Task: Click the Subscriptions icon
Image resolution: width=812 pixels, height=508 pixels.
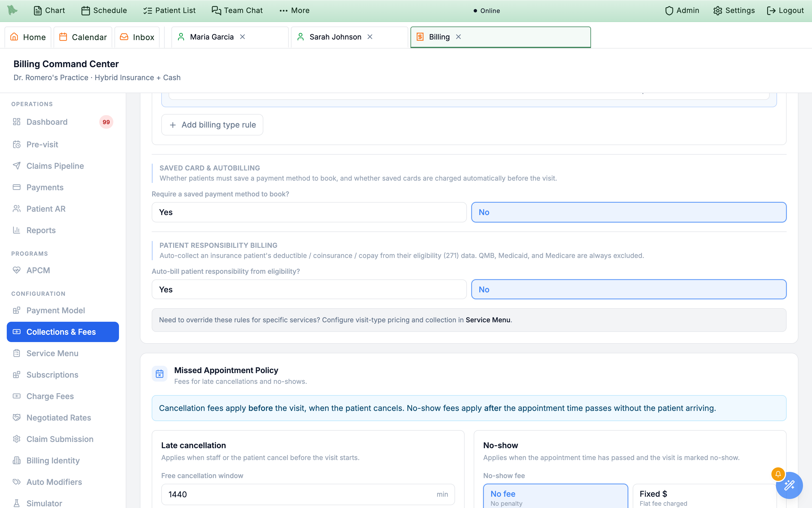Action: (16, 375)
